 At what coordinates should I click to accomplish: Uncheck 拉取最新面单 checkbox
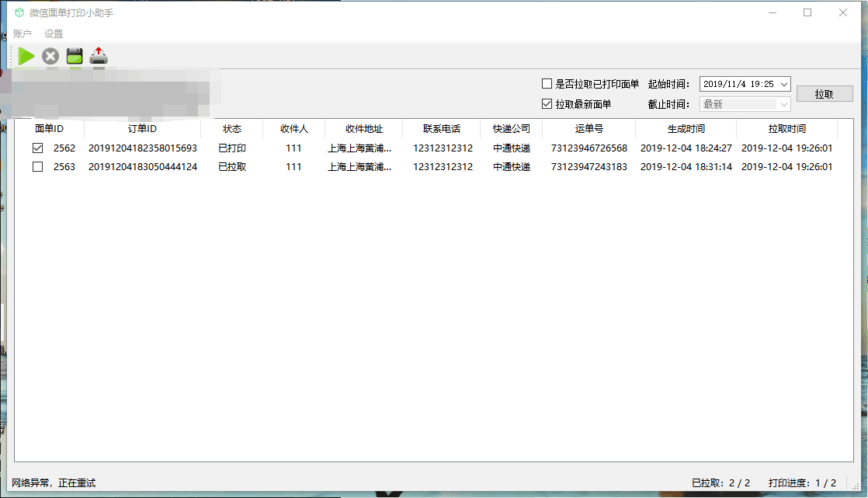tap(547, 103)
